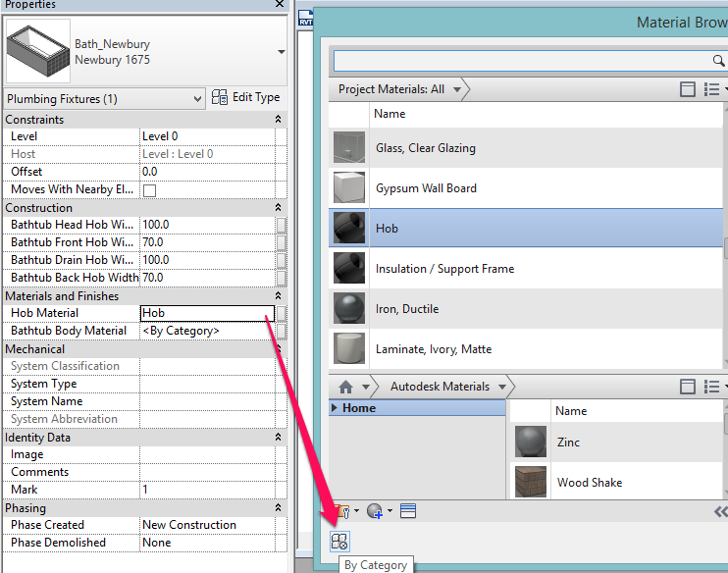Open the create material dropdown arrow
Viewport: 728px width, 573px height.
[390, 511]
